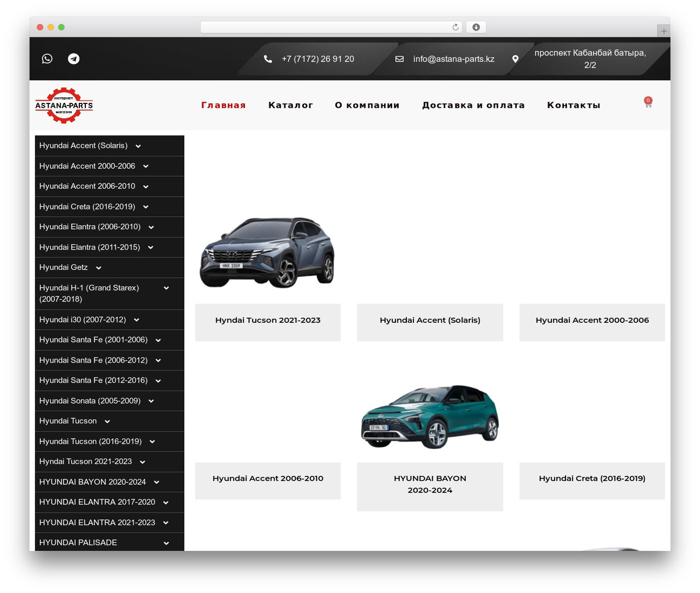The height and width of the screenshot is (593, 700).
Task: Click the map location pin icon
Action: 515,59
